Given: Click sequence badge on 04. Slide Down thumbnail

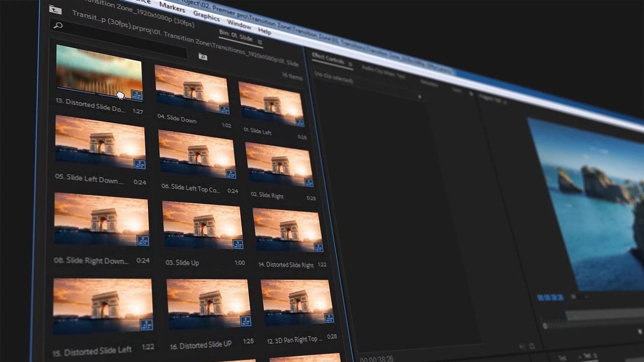Looking at the screenshot, I should click(x=224, y=110).
